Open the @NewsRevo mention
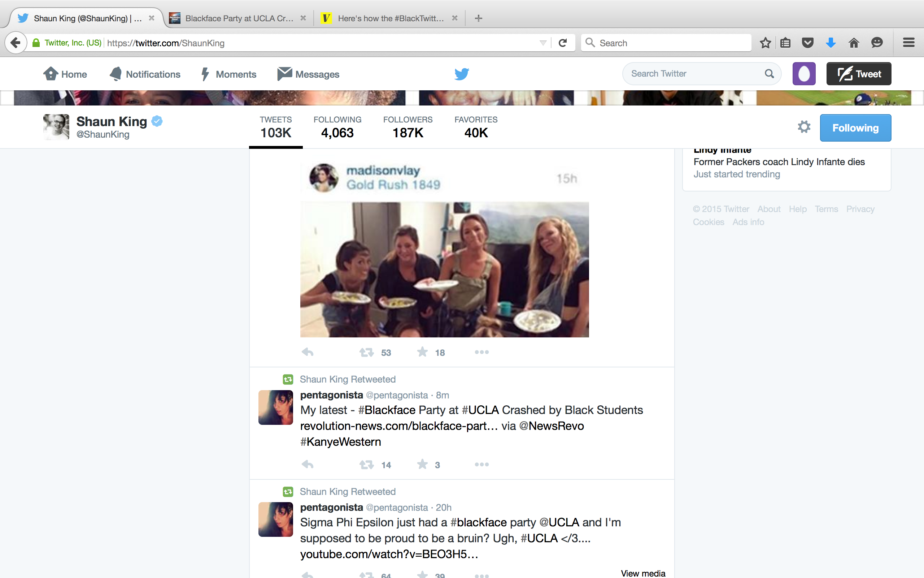 pos(552,426)
